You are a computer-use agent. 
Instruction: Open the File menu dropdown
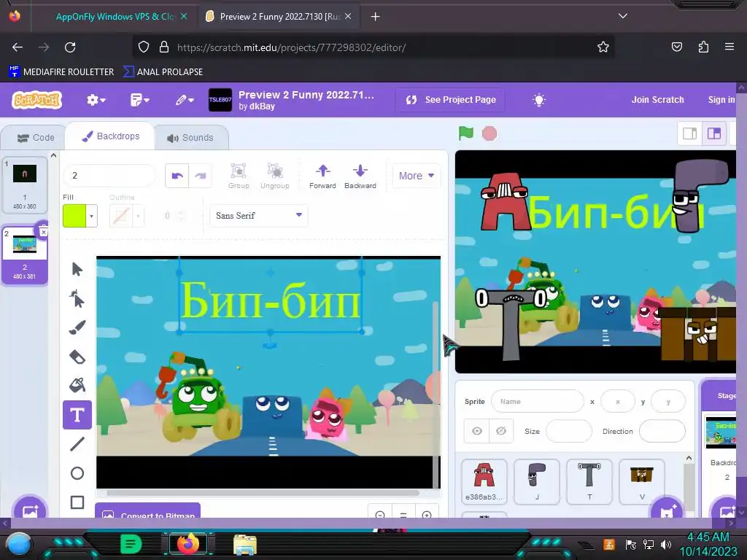click(139, 100)
